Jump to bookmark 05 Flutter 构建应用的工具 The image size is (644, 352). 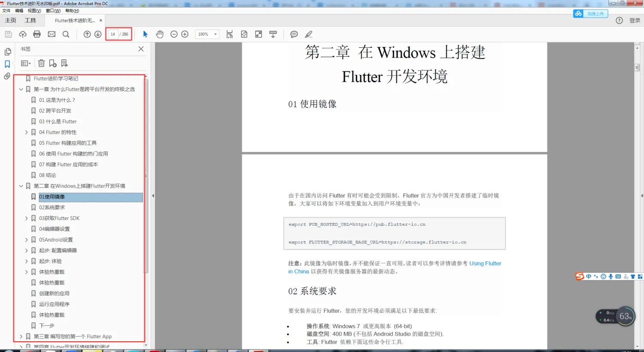(68, 143)
